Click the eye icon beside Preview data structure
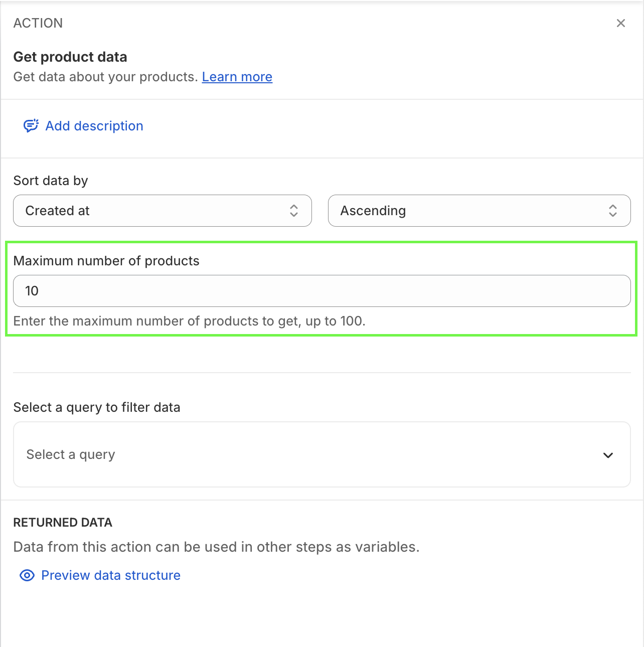The width and height of the screenshot is (644, 647). coord(27,575)
